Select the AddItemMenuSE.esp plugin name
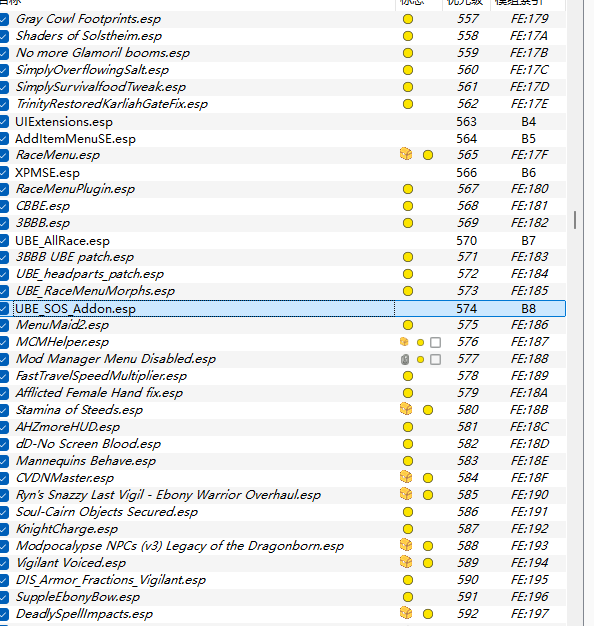 [x=75, y=139]
